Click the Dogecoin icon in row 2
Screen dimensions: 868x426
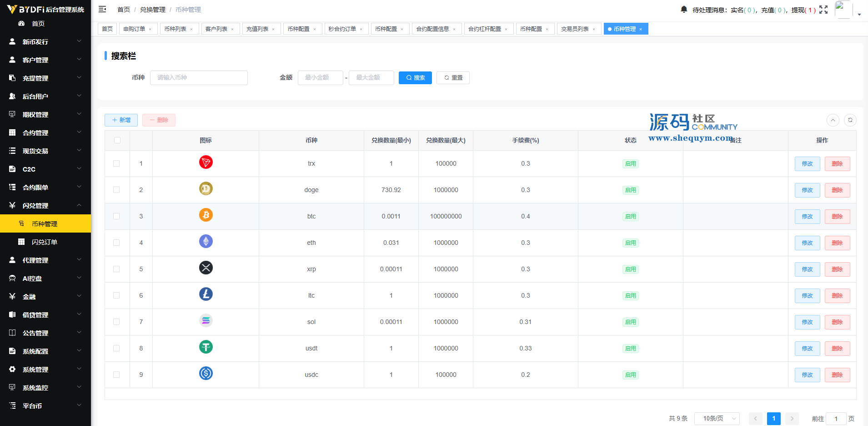[x=206, y=188]
